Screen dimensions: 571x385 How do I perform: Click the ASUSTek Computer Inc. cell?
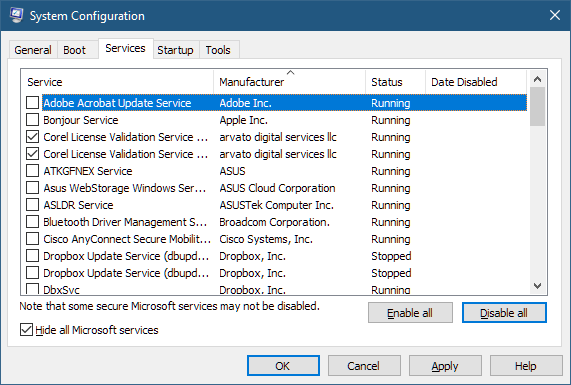pos(276,205)
